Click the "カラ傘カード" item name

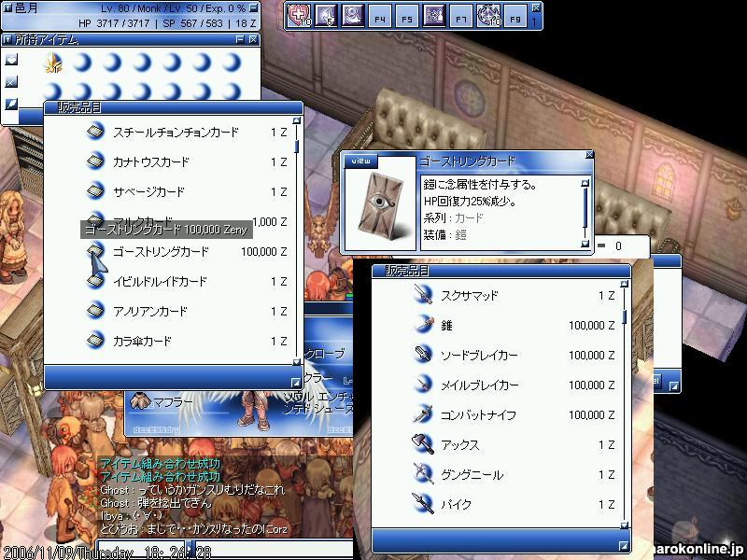pyautogui.click(x=142, y=342)
